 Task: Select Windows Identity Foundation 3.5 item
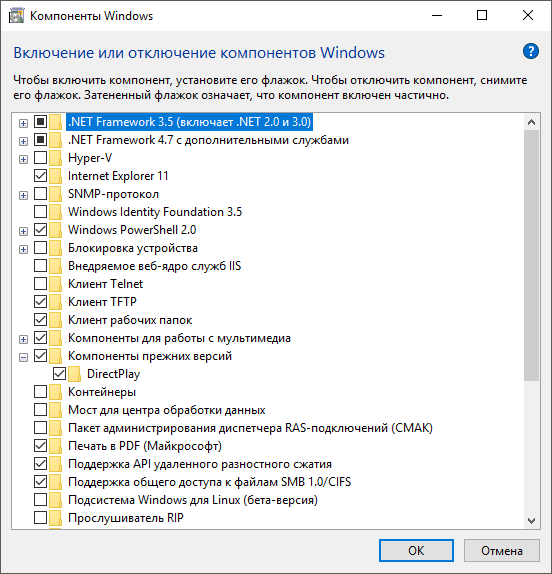(x=155, y=212)
